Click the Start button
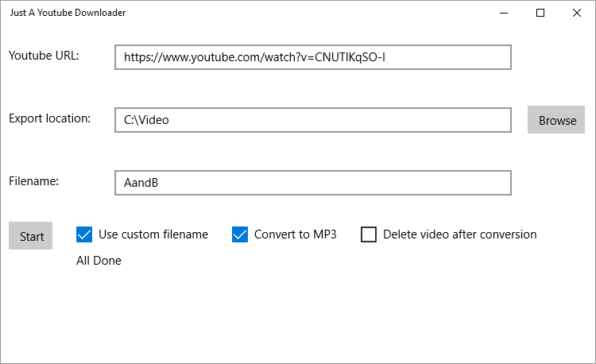This screenshot has height=364, width=596. 31,236
